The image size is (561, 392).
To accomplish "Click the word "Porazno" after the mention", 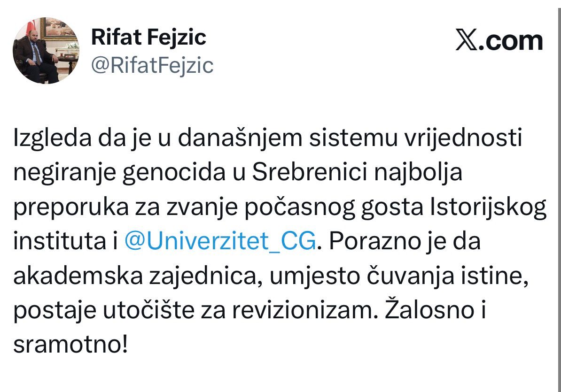I will pos(365,242).
